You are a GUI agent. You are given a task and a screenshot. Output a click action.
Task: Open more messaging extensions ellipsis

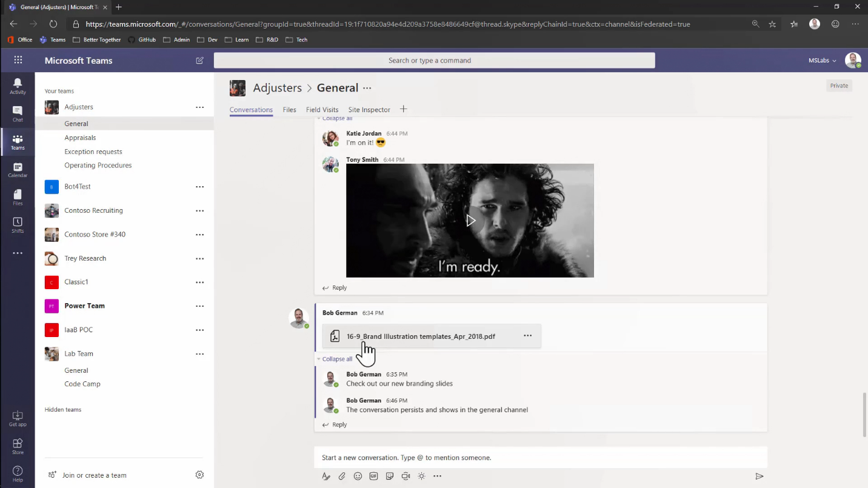click(437, 476)
